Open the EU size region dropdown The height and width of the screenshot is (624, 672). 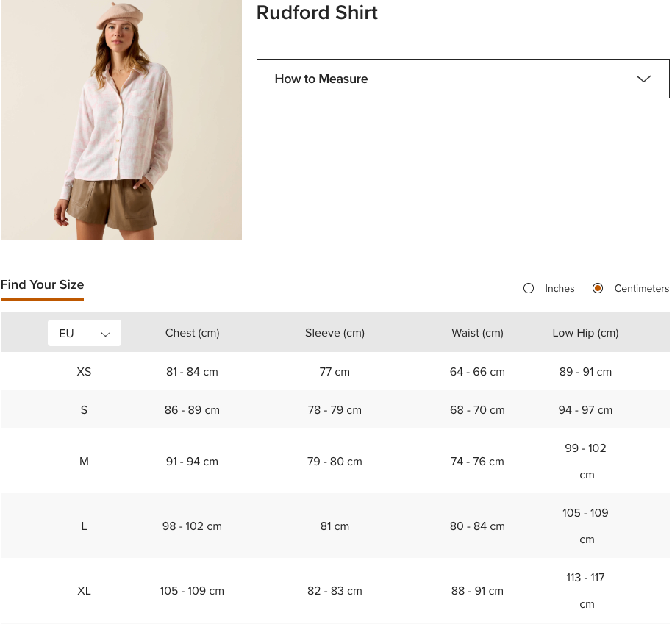pyautogui.click(x=84, y=333)
